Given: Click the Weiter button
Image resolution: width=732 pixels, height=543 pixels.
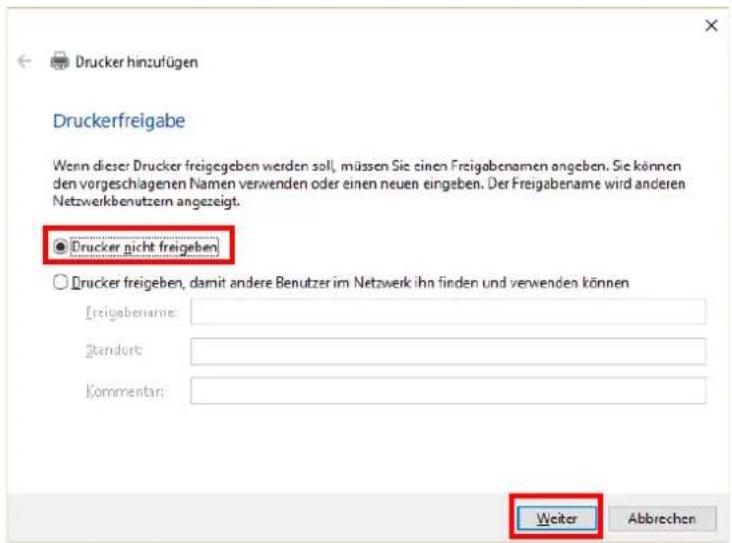Looking at the screenshot, I should pyautogui.click(x=556, y=518).
